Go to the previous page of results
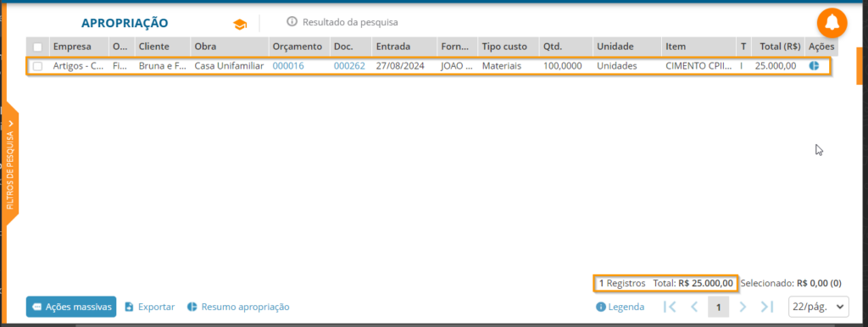Viewport: 868px width, 327px height. pyautogui.click(x=694, y=307)
